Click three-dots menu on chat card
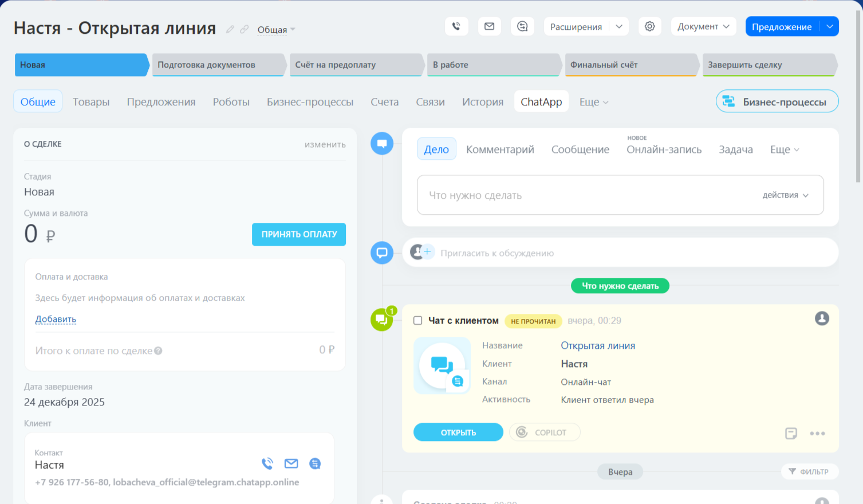This screenshot has width=863, height=504. (x=817, y=434)
